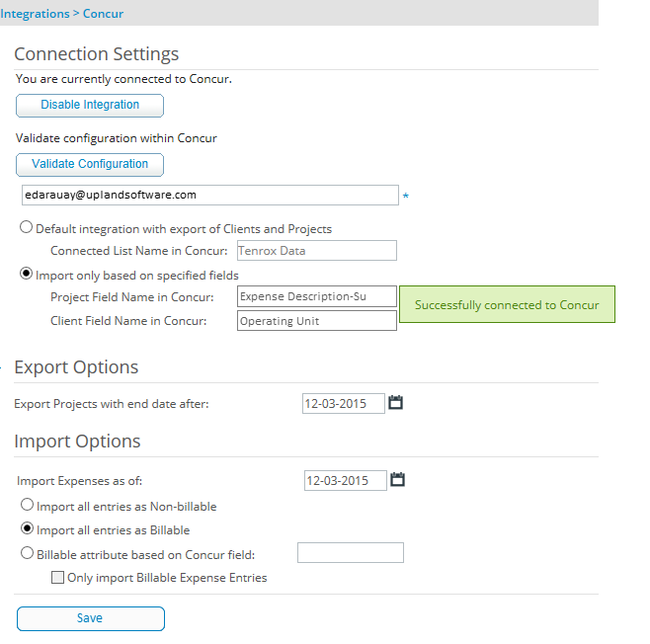This screenshot has width=650, height=644.
Task: Edit the Project Field Name in Concur box
Action: tap(317, 296)
